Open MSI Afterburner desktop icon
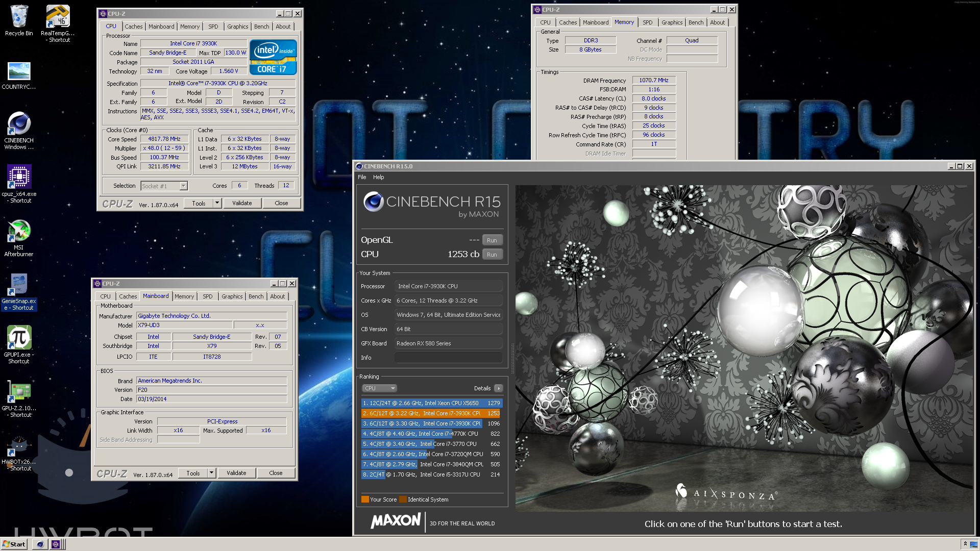Screen dimensions: 980x551 click(x=19, y=238)
